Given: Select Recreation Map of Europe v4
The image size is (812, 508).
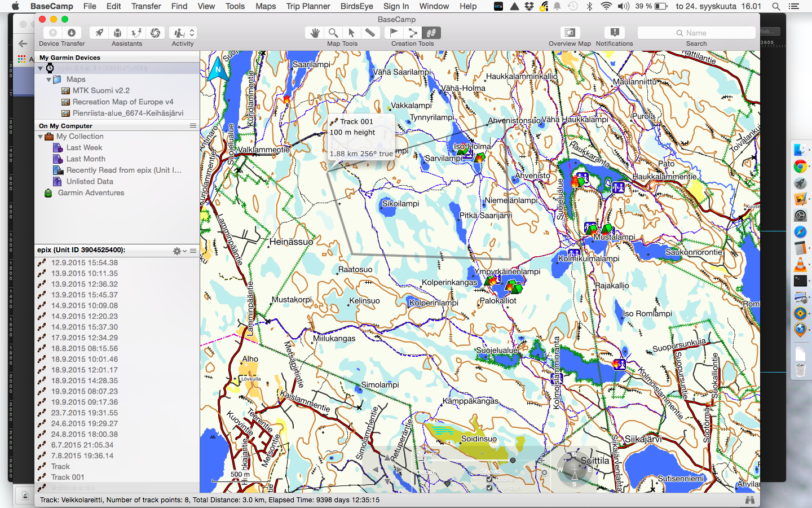Looking at the screenshot, I should pos(123,102).
